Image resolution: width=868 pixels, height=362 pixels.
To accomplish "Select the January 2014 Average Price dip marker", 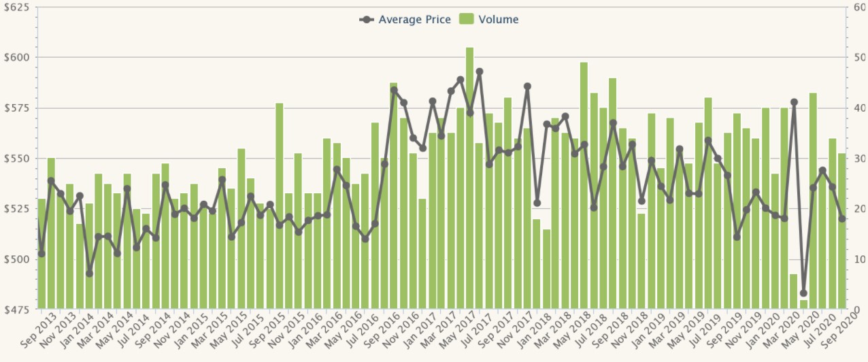I will pos(89,274).
